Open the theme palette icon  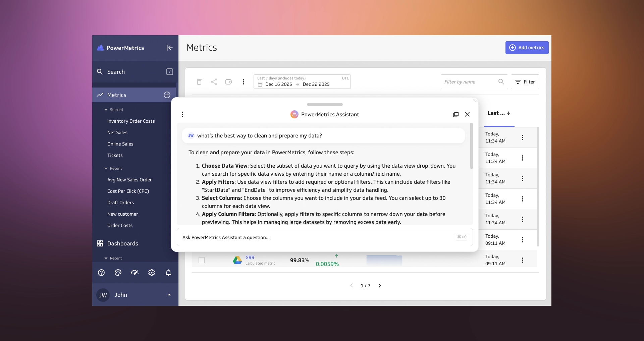118,273
